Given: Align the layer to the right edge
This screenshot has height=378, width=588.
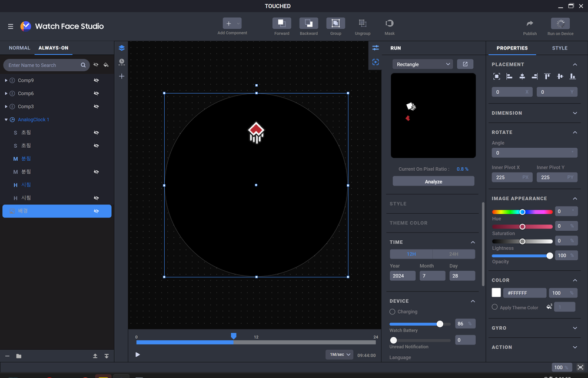Looking at the screenshot, I should [535, 77].
